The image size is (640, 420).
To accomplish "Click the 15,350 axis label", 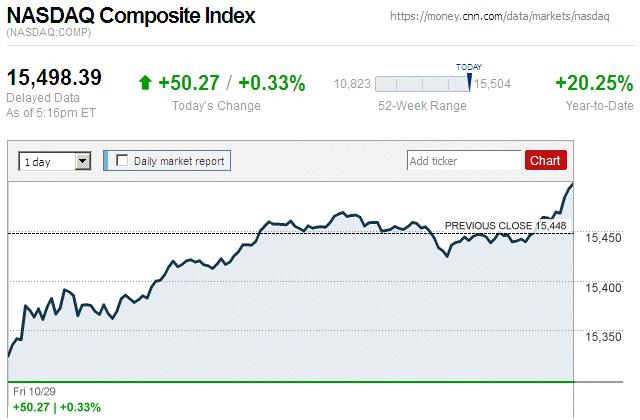I will (604, 338).
